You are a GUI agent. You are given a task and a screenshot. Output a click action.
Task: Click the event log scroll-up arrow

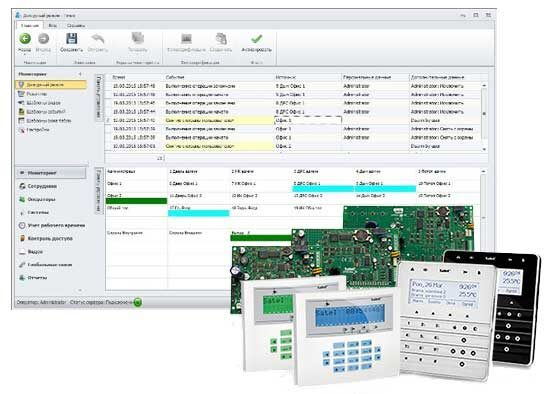pyautogui.click(x=484, y=85)
